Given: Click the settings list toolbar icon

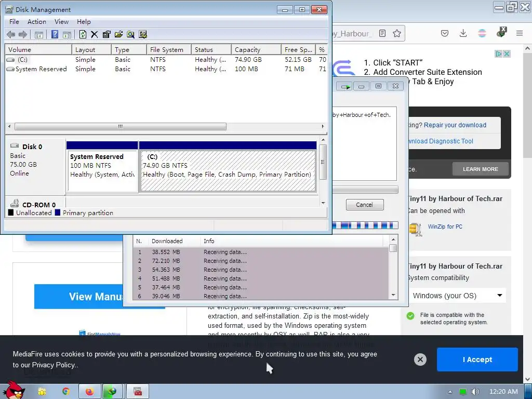Looking at the screenshot, I should 143,34.
